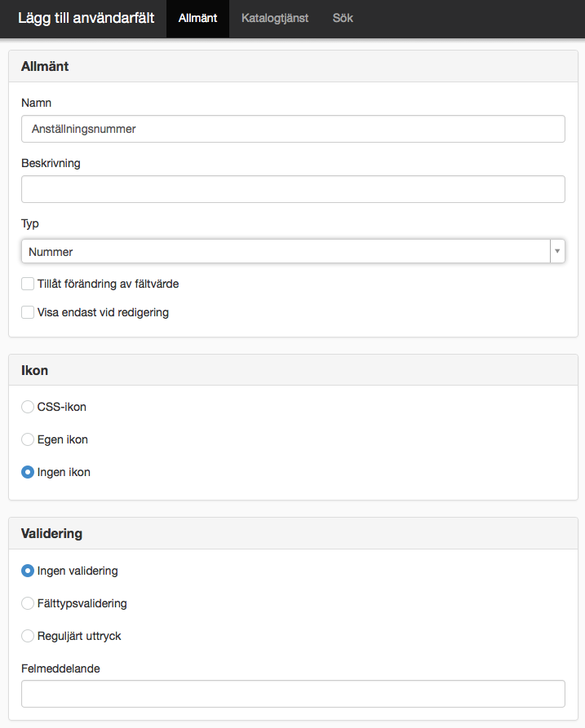
Task: Choose Fälttypsvalidering radio button
Action: tap(28, 603)
